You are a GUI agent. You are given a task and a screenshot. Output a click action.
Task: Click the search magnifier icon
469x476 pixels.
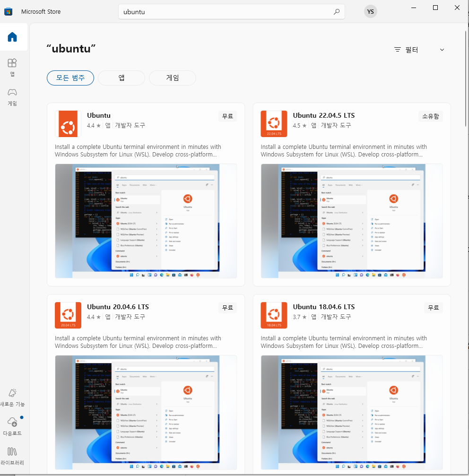336,12
